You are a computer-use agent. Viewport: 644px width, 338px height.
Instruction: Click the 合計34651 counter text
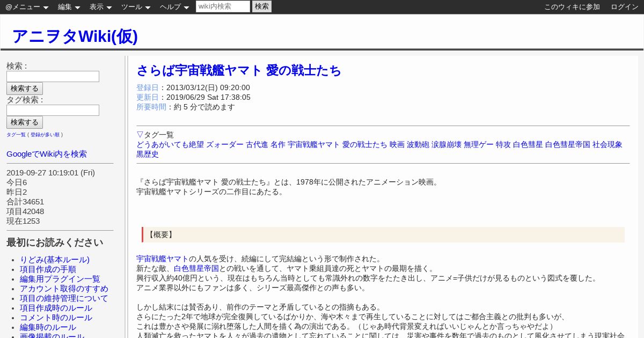(x=25, y=202)
